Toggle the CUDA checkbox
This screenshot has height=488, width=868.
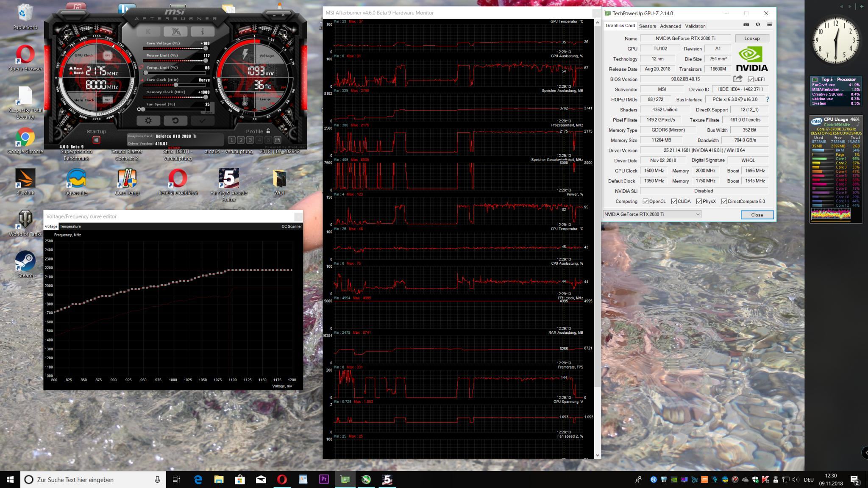point(674,202)
